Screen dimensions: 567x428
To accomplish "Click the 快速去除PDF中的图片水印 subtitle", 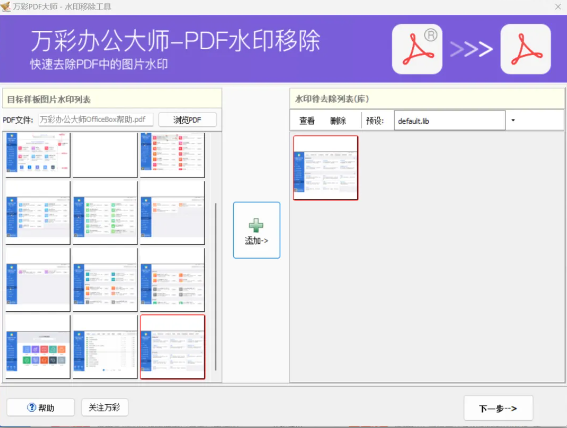I will click(99, 64).
